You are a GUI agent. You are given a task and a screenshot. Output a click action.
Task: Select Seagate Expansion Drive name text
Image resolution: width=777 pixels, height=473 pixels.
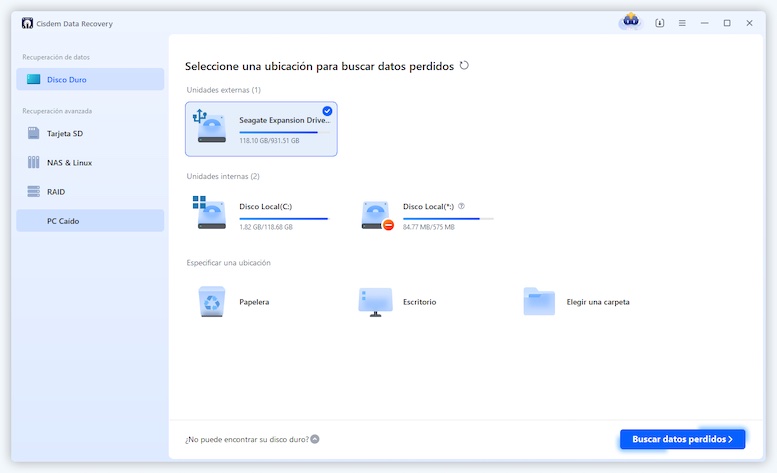[x=284, y=120]
